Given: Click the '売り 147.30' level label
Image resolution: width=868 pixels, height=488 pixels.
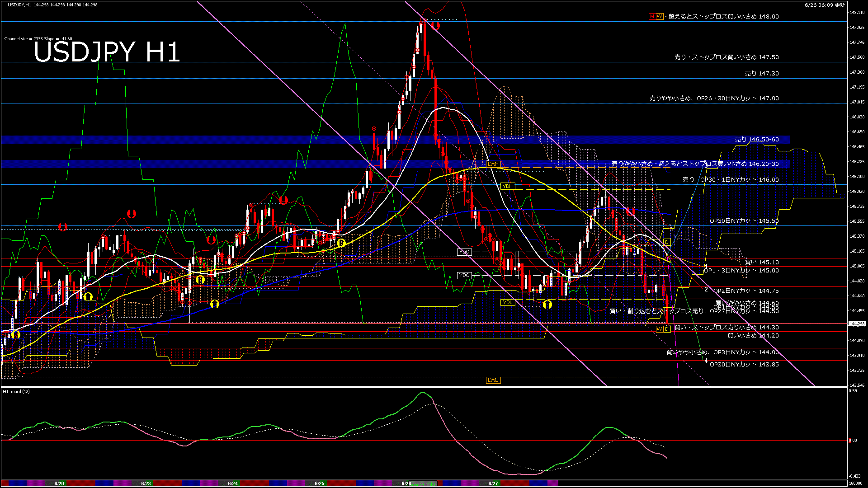Looking at the screenshot, I should (762, 73).
